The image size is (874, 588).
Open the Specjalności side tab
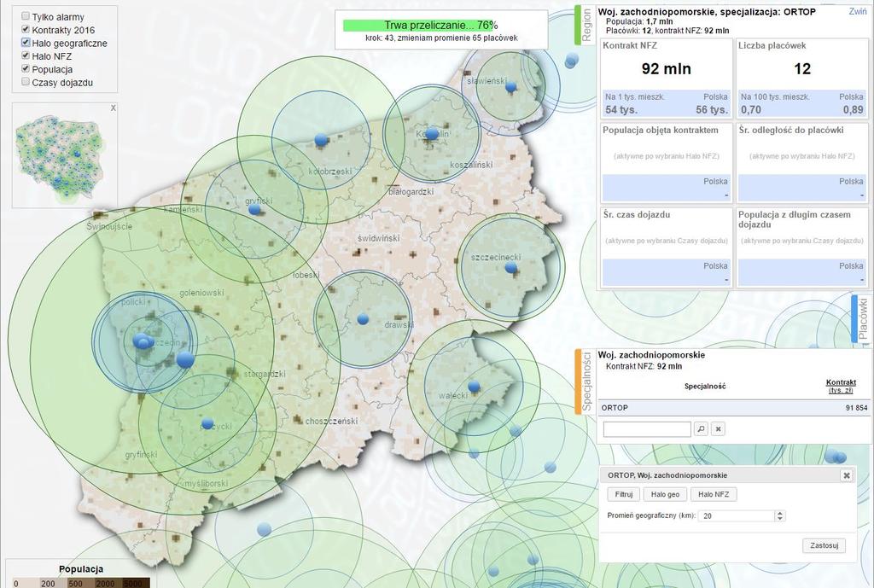[x=586, y=382]
